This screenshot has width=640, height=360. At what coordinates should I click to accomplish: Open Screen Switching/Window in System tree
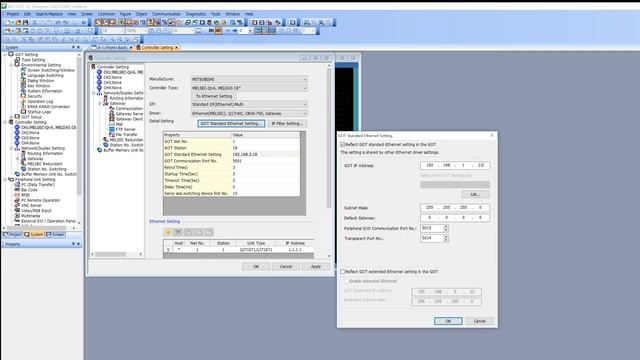[x=51, y=70]
